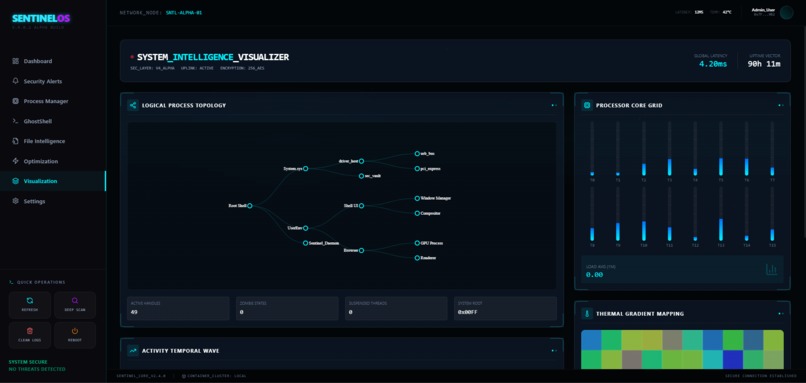Click the Quick Operations terminal icon
The width and height of the screenshot is (806, 383).
[12, 282]
